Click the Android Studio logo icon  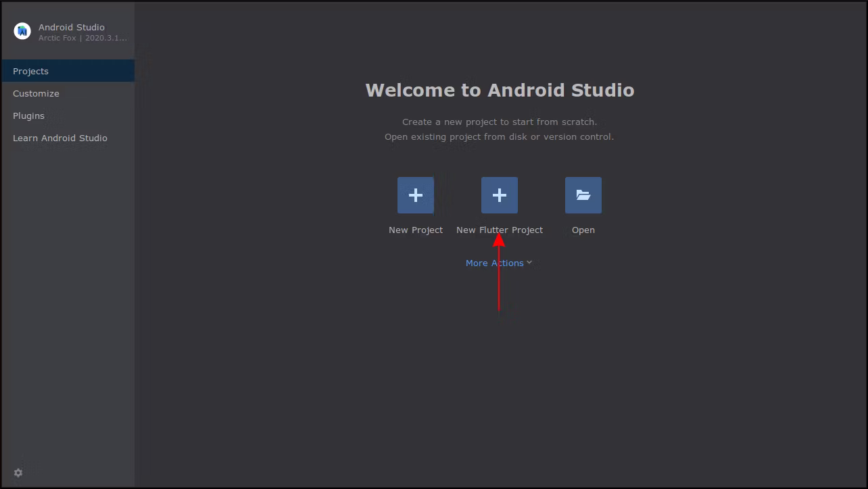(x=22, y=31)
